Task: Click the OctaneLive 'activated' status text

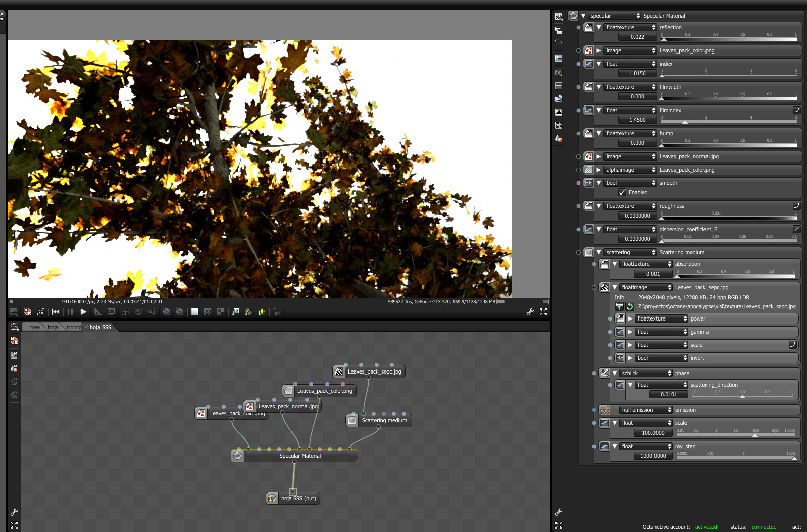Action: 706,527
